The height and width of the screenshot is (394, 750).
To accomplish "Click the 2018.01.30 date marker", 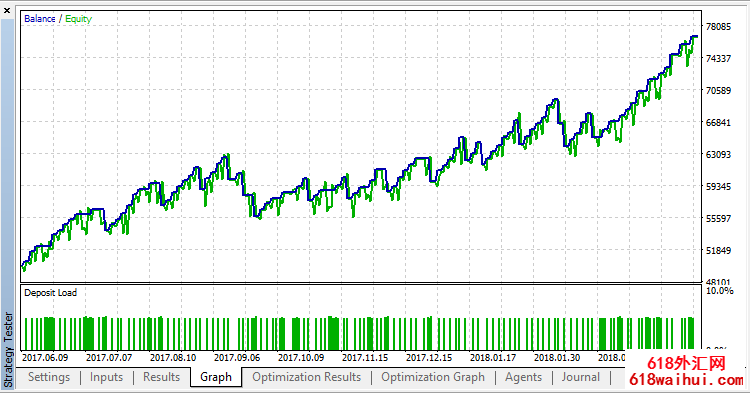I will [557, 357].
